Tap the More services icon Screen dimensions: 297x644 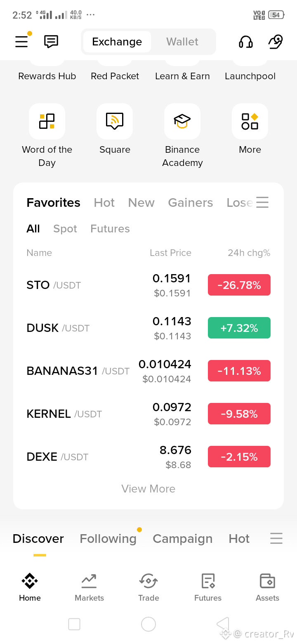[x=250, y=121]
